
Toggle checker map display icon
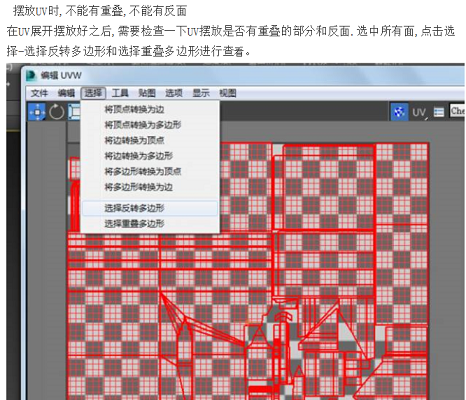(399, 112)
